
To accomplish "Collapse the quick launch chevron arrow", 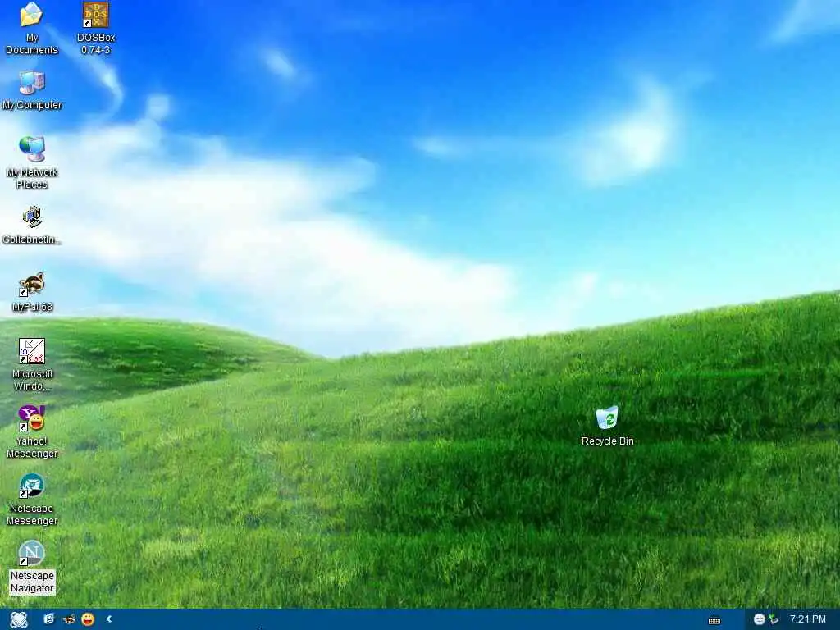I will 109,619.
